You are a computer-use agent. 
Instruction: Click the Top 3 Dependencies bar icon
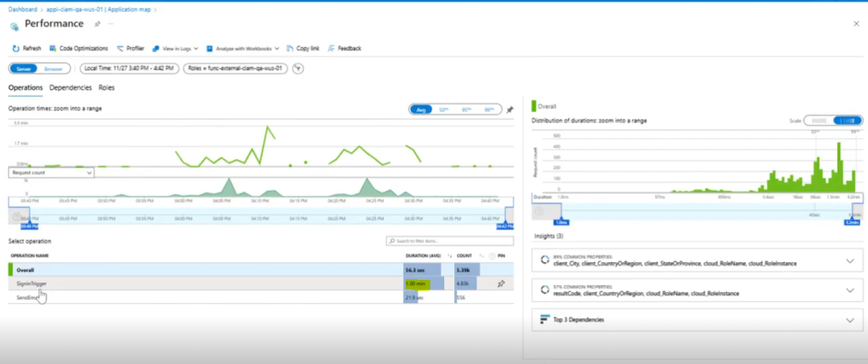point(545,320)
